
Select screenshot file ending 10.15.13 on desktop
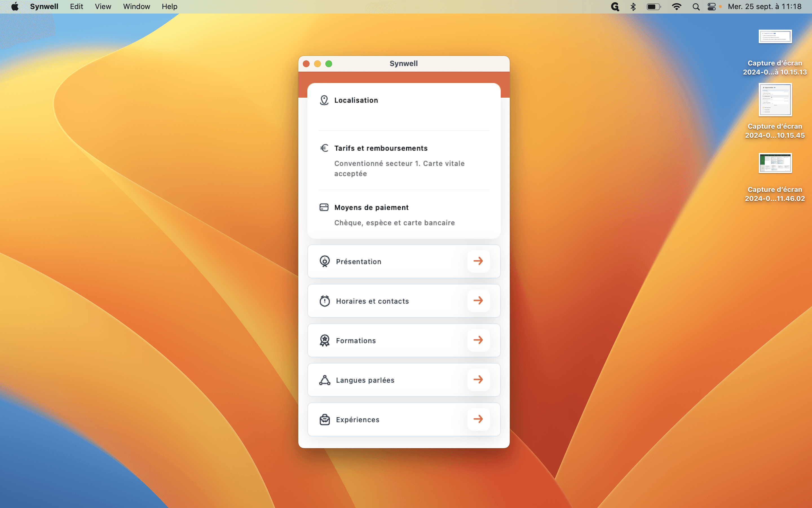(775, 53)
